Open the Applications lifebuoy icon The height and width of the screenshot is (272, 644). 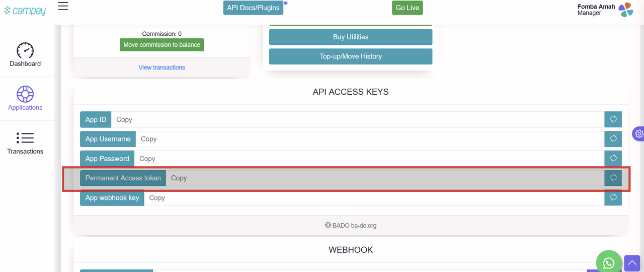pyautogui.click(x=25, y=94)
